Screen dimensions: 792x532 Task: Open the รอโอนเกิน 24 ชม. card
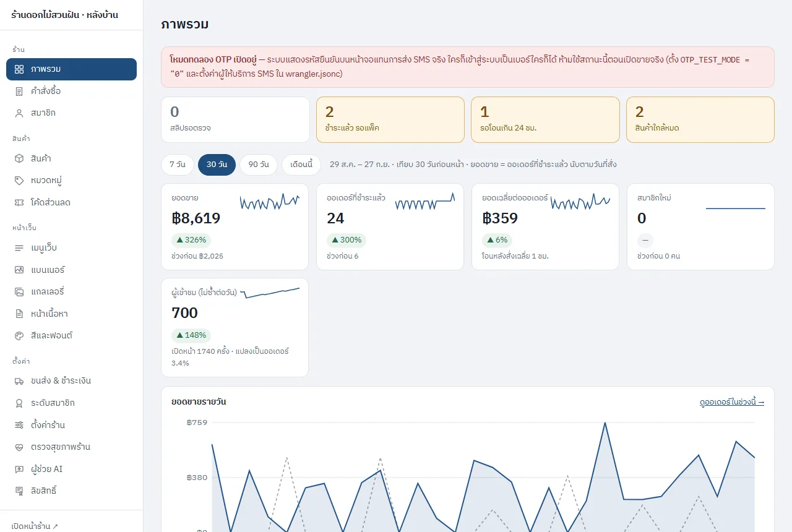(545, 120)
